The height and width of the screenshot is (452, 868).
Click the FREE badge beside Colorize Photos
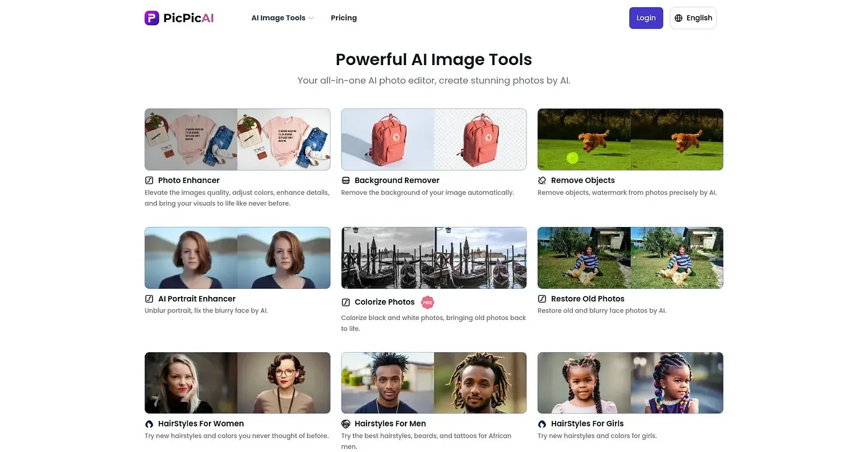coord(427,303)
